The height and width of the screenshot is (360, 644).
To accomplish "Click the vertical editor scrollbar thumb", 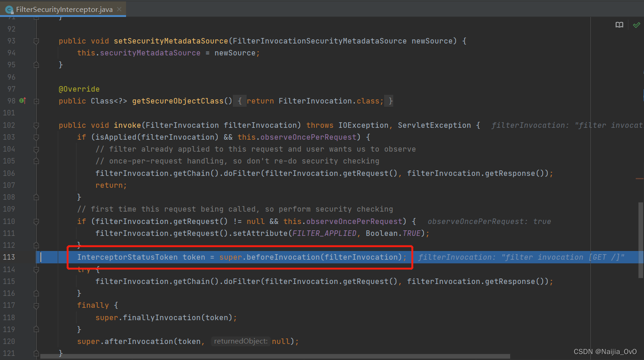I will pos(640,240).
